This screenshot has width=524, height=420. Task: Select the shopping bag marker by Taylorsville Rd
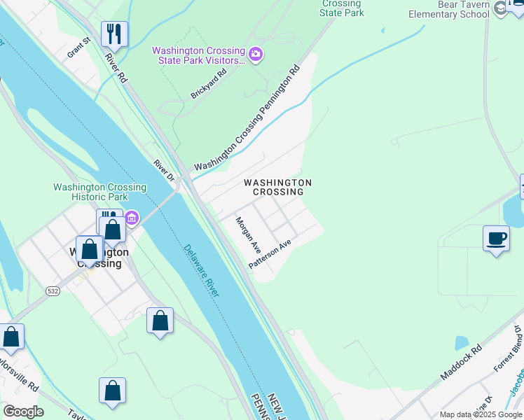coord(11,337)
